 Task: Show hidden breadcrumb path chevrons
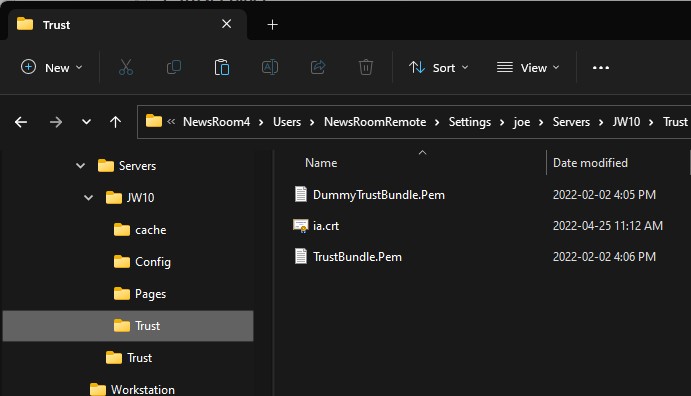pos(171,122)
